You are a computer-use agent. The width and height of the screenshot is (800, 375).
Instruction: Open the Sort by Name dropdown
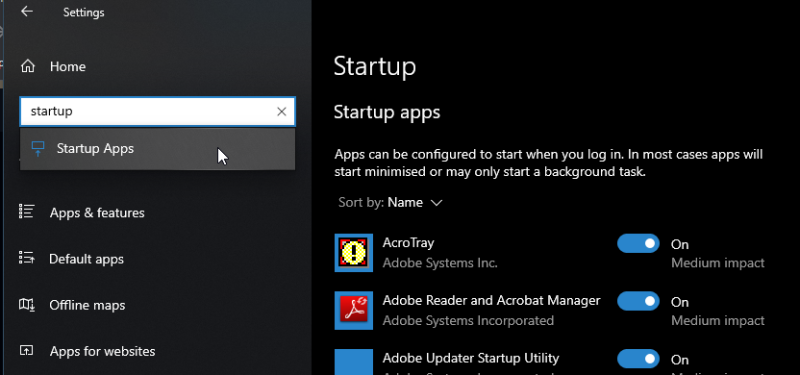(390, 203)
